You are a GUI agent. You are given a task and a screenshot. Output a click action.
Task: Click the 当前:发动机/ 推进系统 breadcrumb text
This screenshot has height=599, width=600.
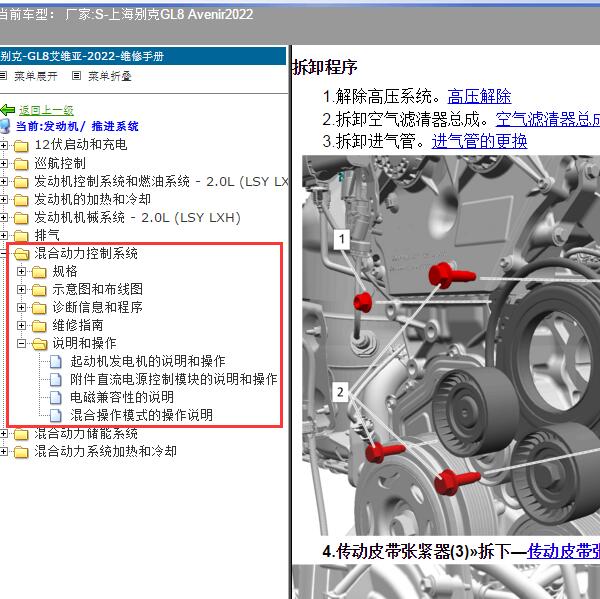click(77, 126)
